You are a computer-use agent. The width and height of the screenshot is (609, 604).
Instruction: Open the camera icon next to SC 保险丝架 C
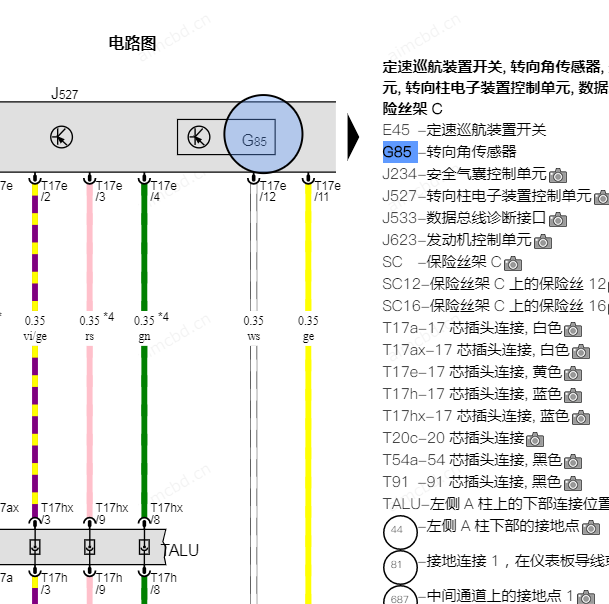[513, 263]
